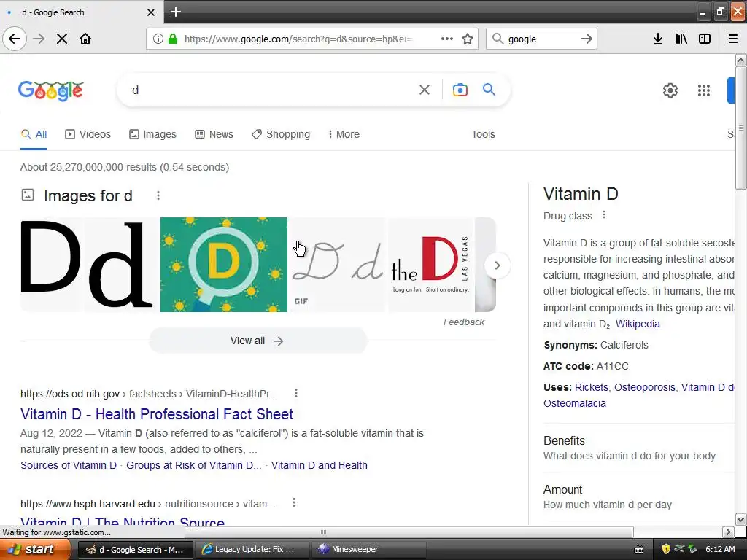The image size is (747, 560).
Task: Switch to the News tab
Action: [x=214, y=134]
